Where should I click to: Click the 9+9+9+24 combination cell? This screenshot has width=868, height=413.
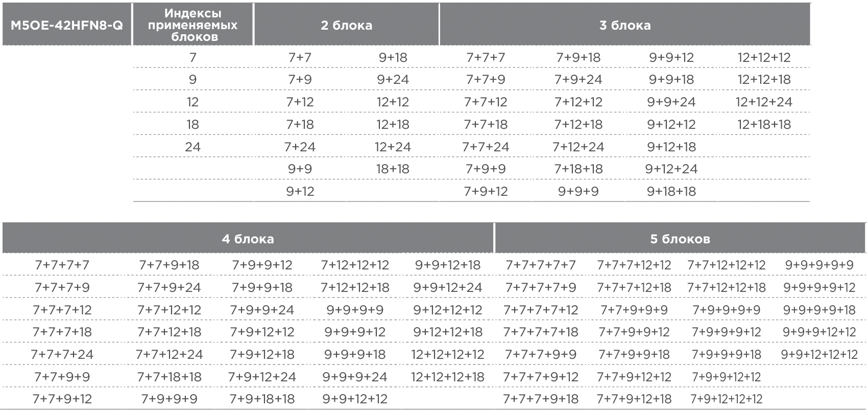point(354,377)
